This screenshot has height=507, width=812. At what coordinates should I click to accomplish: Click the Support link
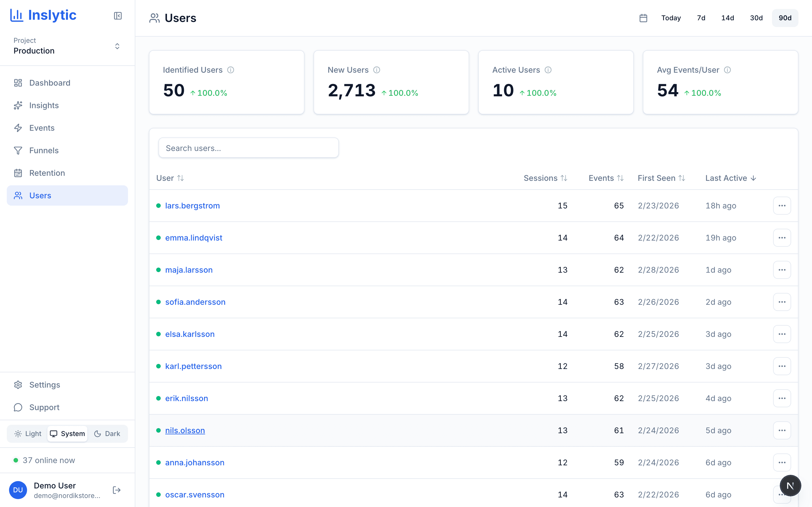tap(45, 407)
